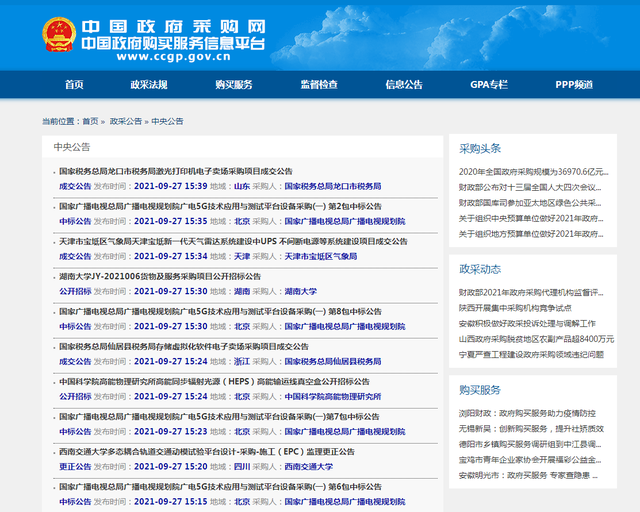Open 仙居县税务局存储虚拟化软件 announcement
Screen dimensions: 640x512
click(x=184, y=347)
